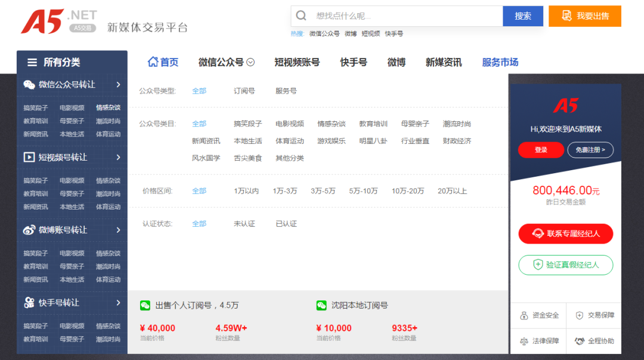This screenshot has width=644, height=360.
Task: Click headset icon on 联系专属经纪人 button
Action: [538, 233]
